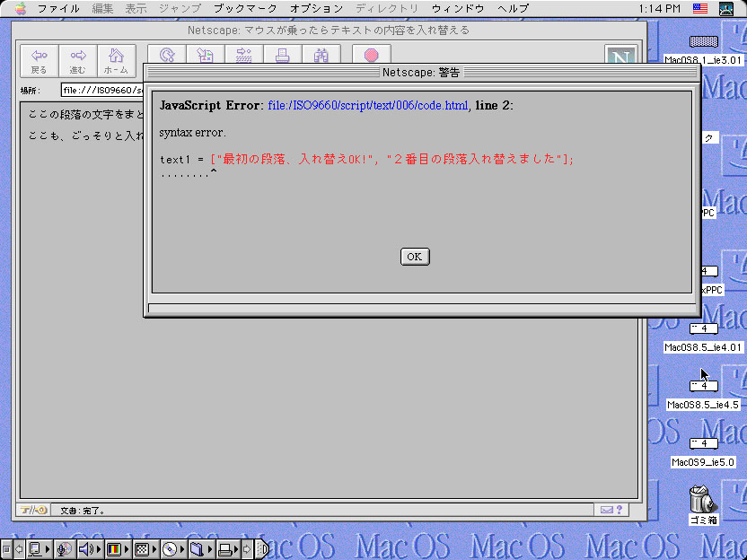The image size is (747, 560).
Task: Click the Control Strip right scroll arrow
Action: (x=247, y=549)
